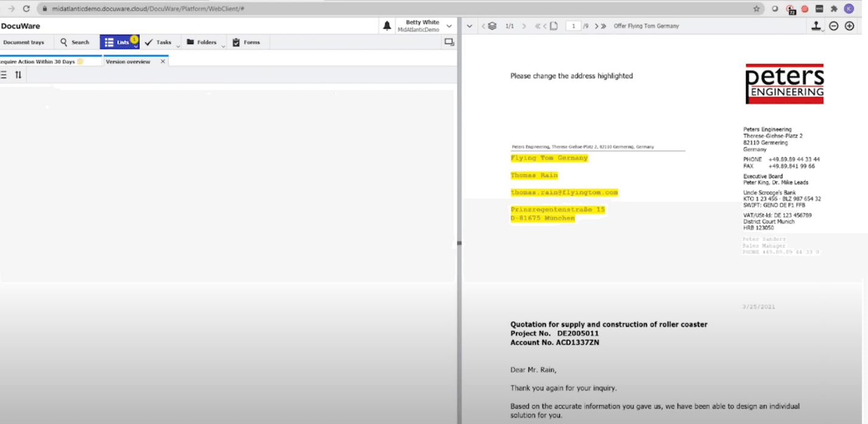Switch to Require Action Within 30 Days tab
Viewport: 868px width, 424px height.
click(39, 61)
